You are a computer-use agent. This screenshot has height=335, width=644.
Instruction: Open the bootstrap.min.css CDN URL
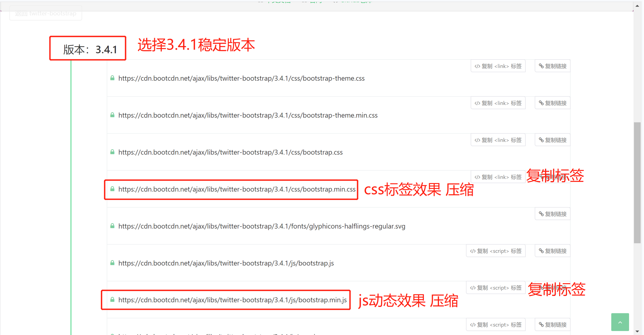point(237,189)
